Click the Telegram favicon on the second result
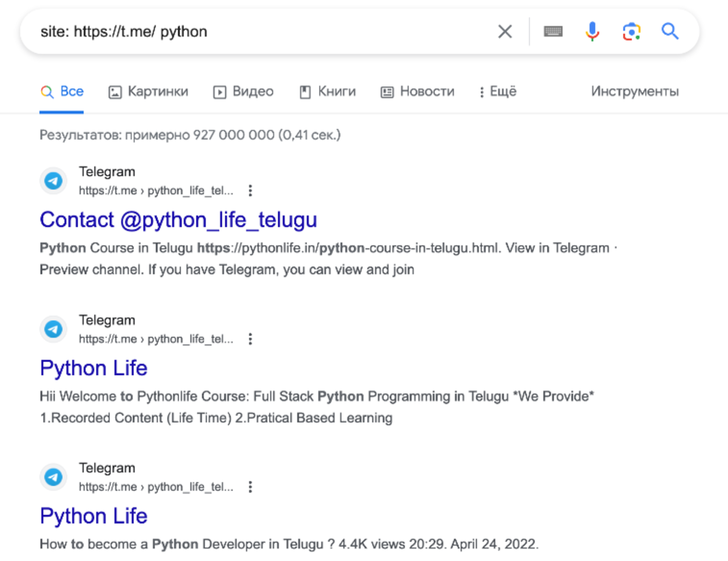The height and width of the screenshot is (561, 728). pos(53,329)
